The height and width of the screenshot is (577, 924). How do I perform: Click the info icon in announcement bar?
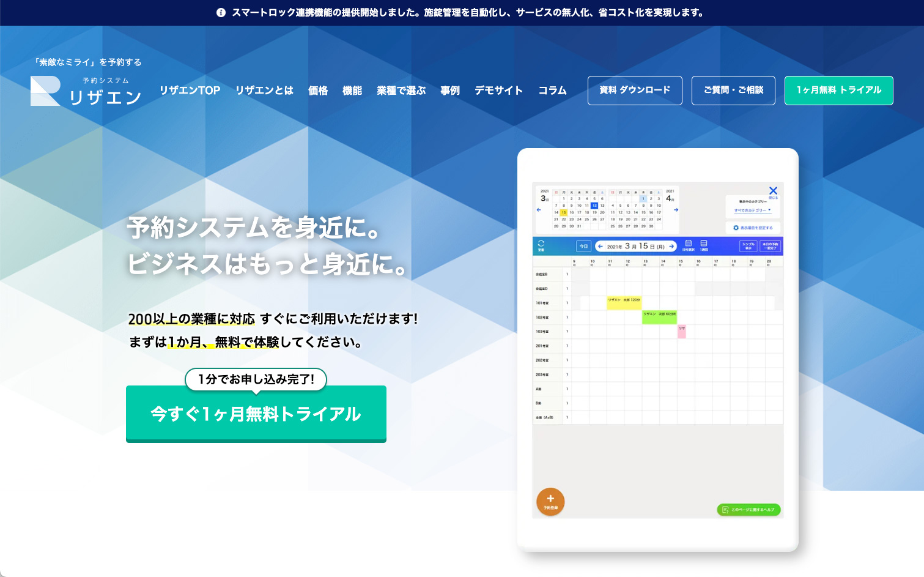221,13
